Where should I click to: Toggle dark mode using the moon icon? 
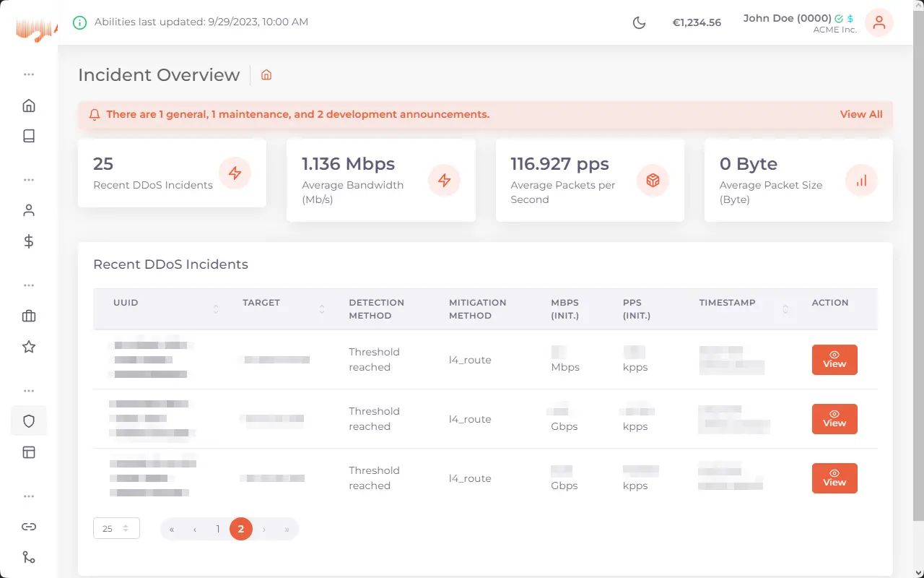coord(639,22)
